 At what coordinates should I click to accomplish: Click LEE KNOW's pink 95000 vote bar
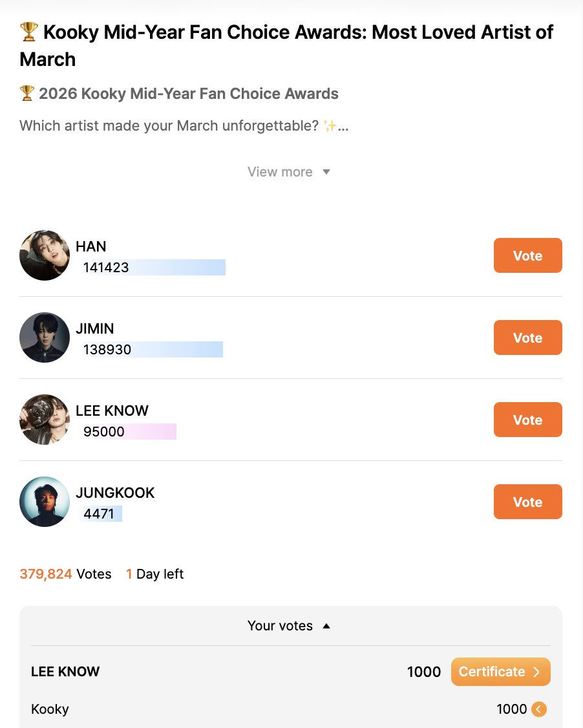point(127,431)
